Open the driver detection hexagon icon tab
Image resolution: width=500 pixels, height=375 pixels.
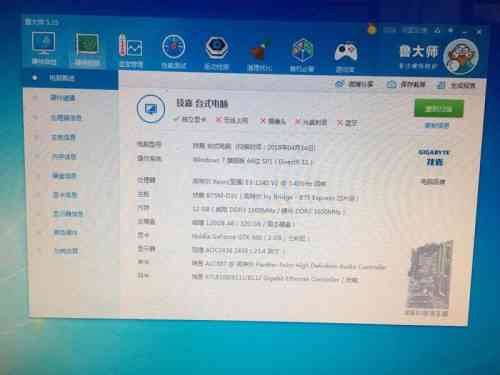[x=216, y=53]
